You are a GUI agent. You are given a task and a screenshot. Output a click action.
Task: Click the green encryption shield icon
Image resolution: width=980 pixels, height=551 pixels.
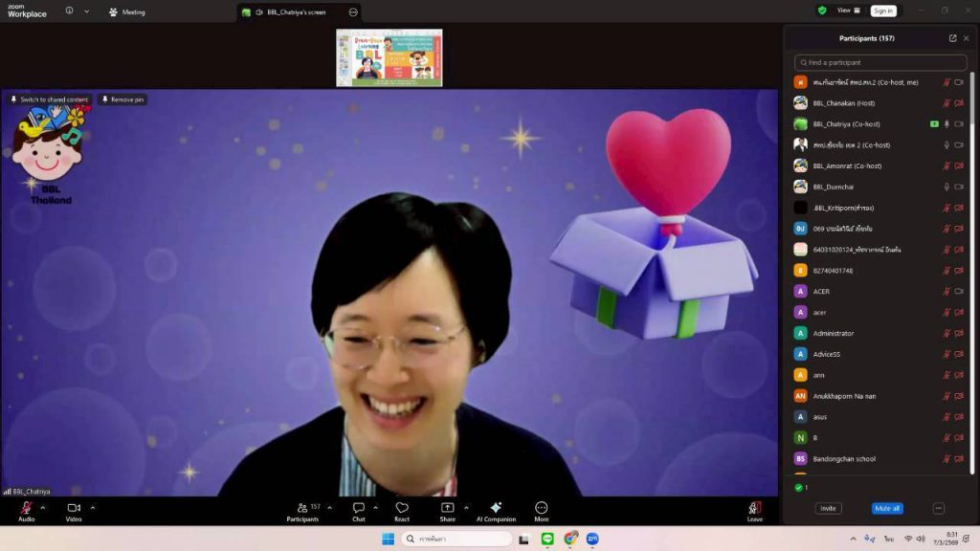pyautogui.click(x=822, y=11)
